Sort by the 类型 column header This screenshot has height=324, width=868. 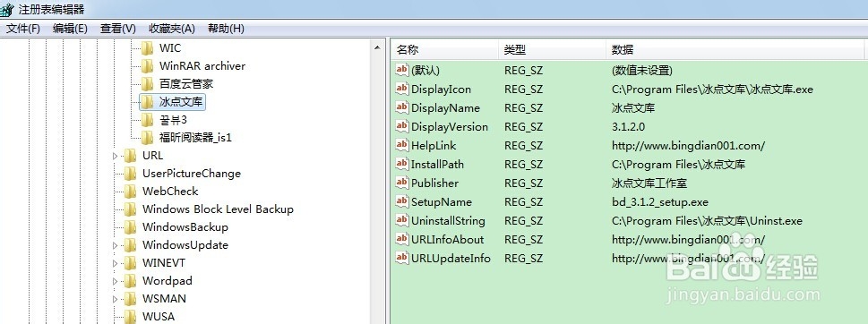click(553, 50)
